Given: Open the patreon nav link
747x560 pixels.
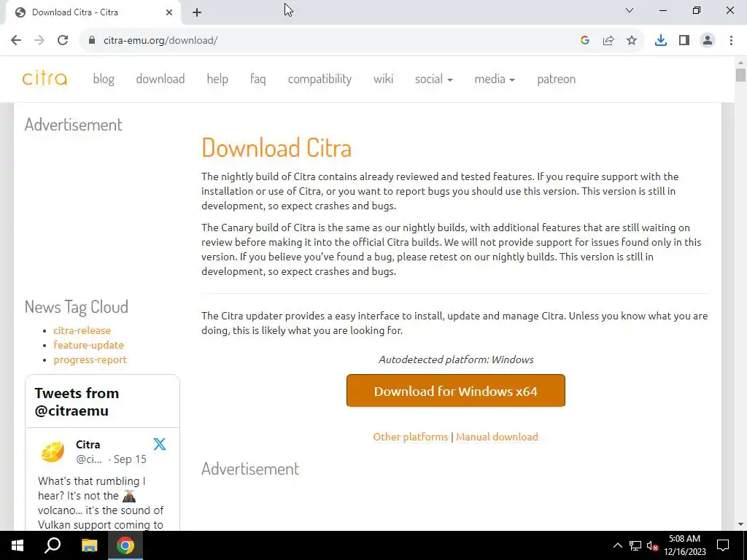Looking at the screenshot, I should [556, 79].
